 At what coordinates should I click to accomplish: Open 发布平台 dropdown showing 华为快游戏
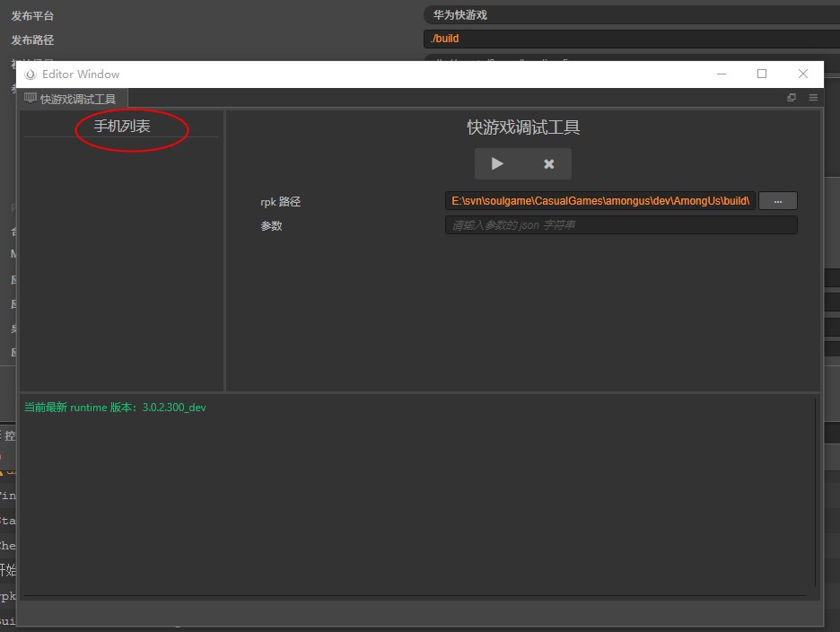(632, 15)
